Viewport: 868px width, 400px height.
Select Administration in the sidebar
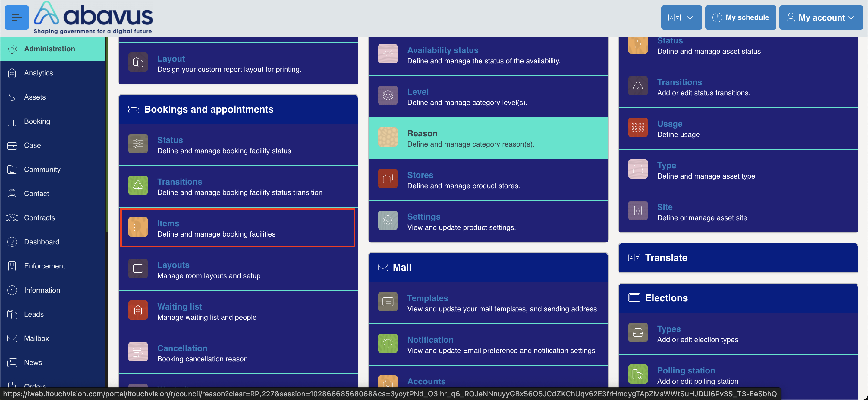[53, 49]
